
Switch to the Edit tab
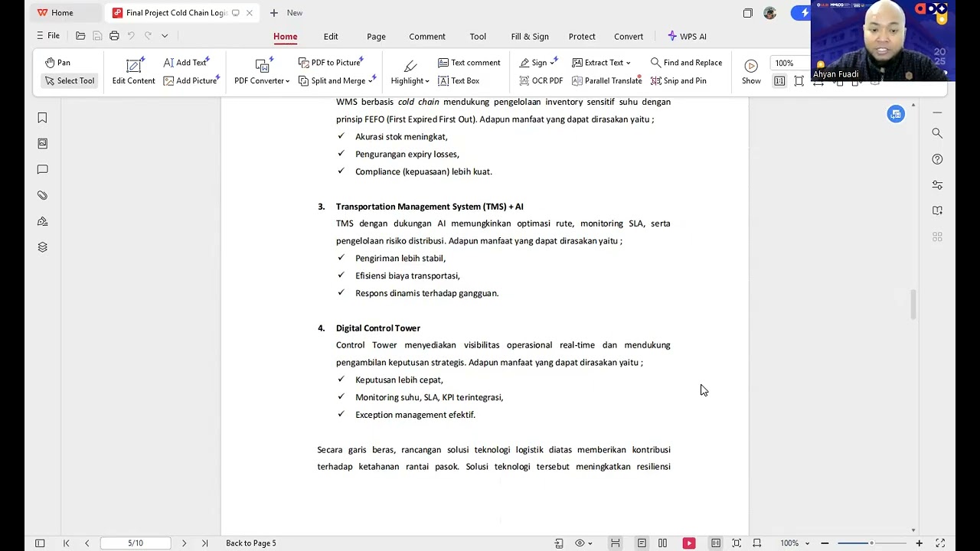coord(331,37)
